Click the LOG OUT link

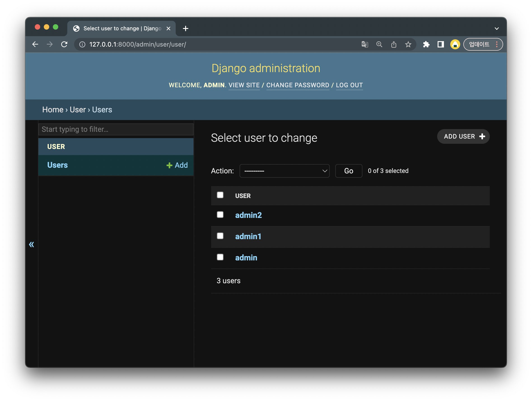pyautogui.click(x=349, y=85)
